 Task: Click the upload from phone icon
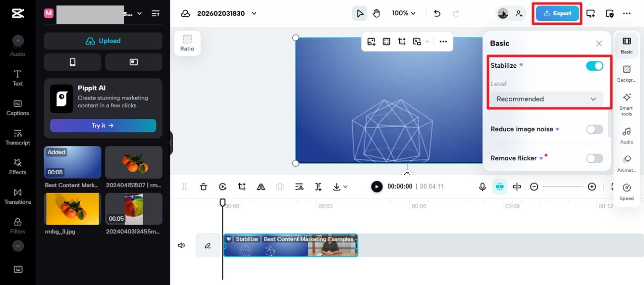pos(72,62)
